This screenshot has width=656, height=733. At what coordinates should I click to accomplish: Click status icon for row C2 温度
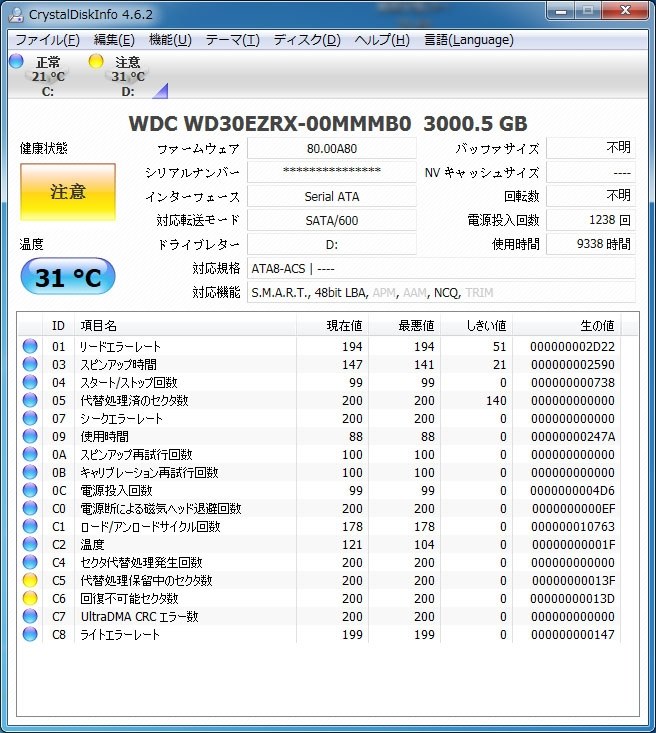click(x=30, y=544)
